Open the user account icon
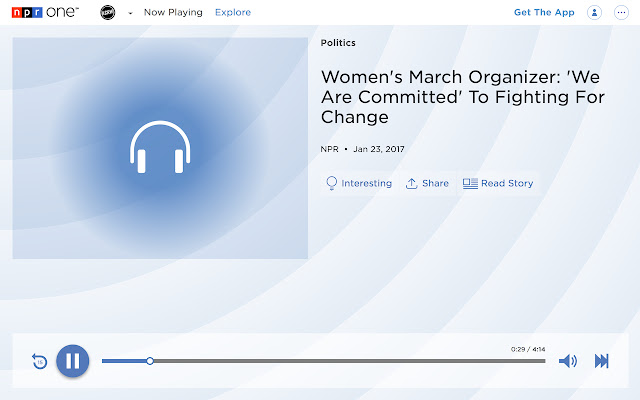Viewport: 640px width, 400px height. pyautogui.click(x=594, y=13)
